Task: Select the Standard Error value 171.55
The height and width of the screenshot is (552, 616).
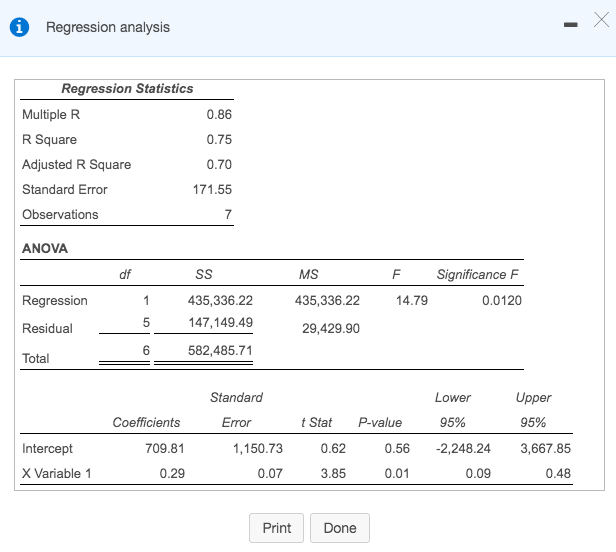Action: [212, 189]
